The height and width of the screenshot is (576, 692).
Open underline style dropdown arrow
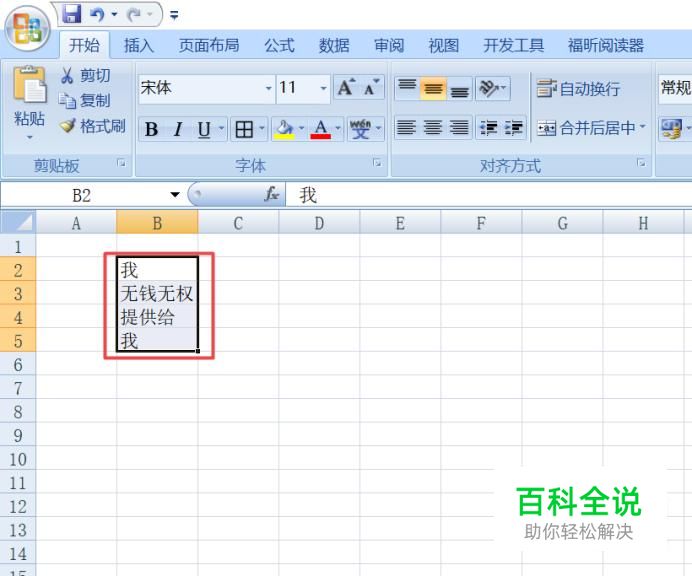pyautogui.click(x=221, y=128)
